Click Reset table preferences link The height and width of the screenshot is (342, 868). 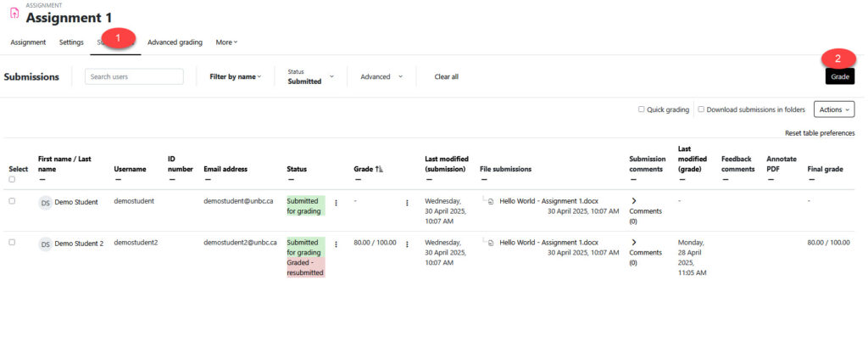coord(820,133)
